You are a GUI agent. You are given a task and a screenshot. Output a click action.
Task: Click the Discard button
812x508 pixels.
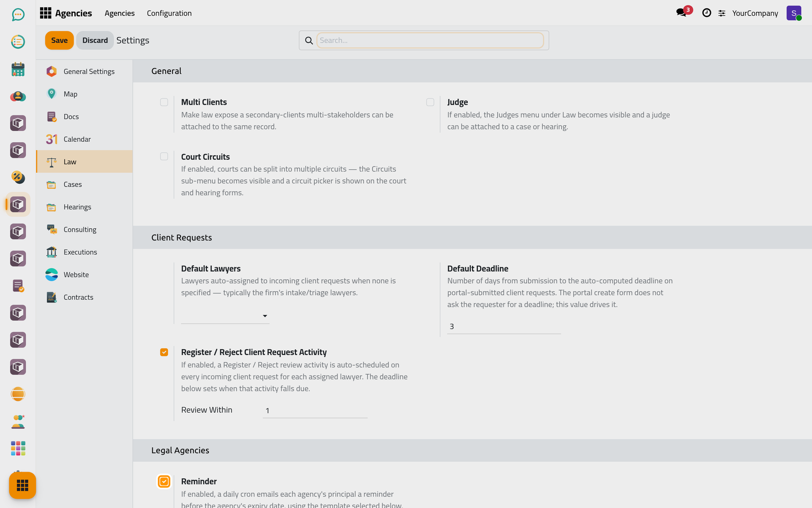point(95,40)
